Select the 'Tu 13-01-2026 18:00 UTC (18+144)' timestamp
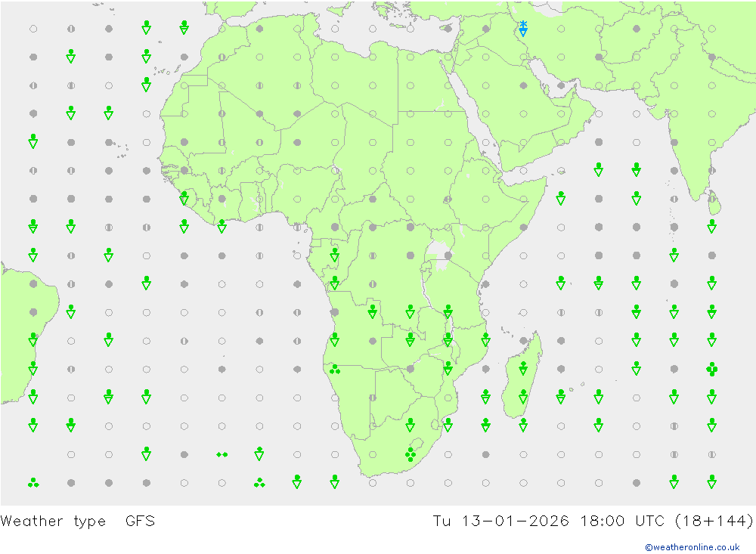This screenshot has width=756, height=554. (593, 522)
